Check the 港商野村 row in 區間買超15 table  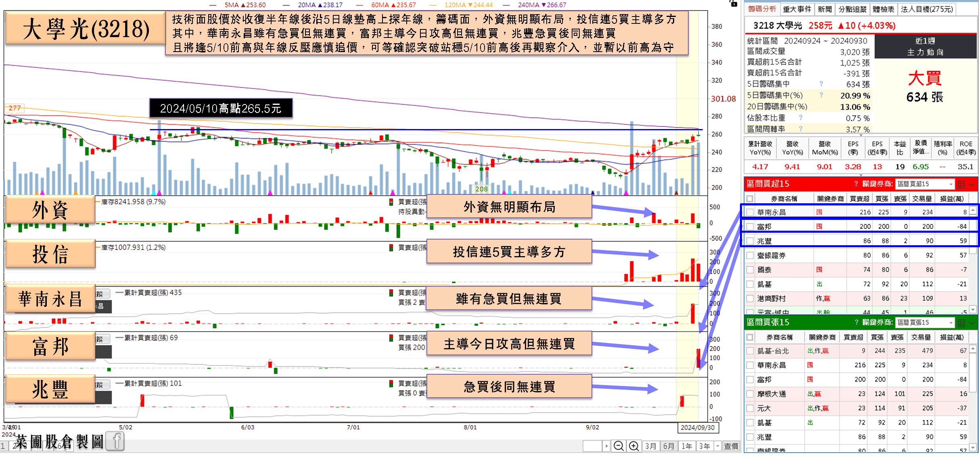750,298
